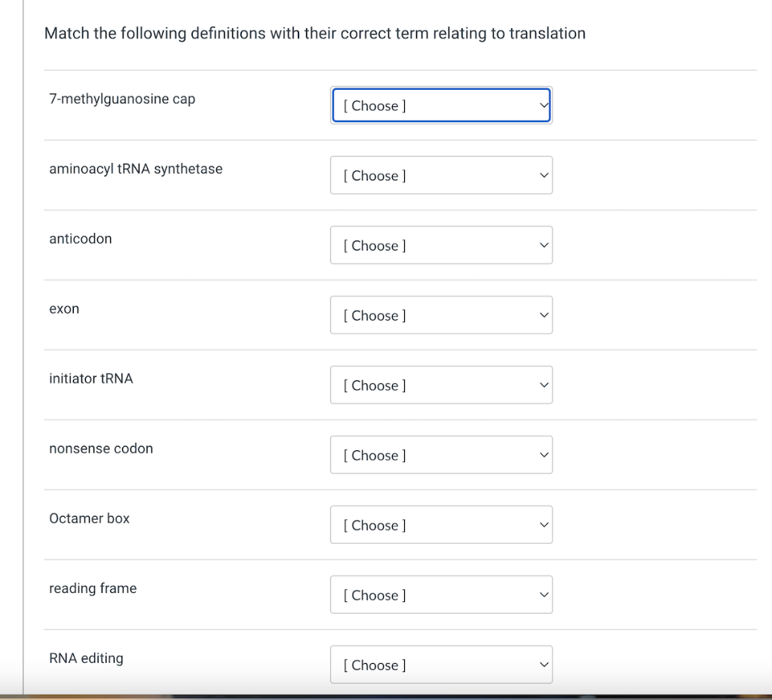Click the 'exon' term label

pyautogui.click(x=64, y=309)
